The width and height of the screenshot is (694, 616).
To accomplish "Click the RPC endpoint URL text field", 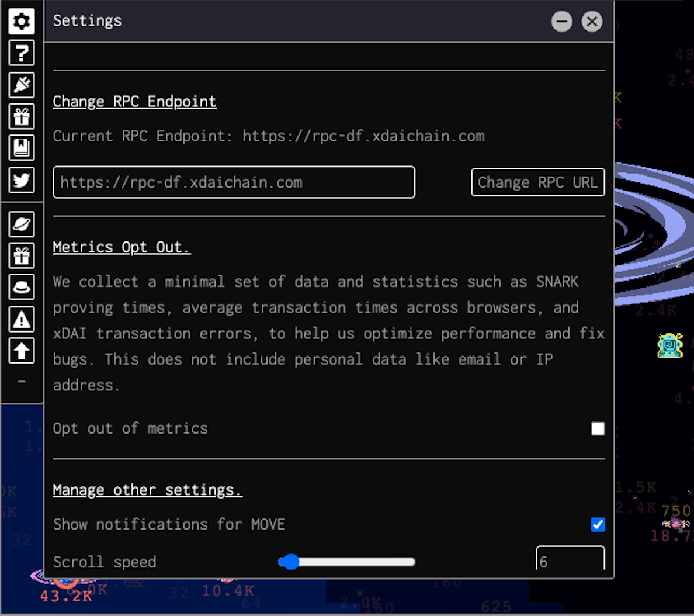I will click(x=234, y=182).
